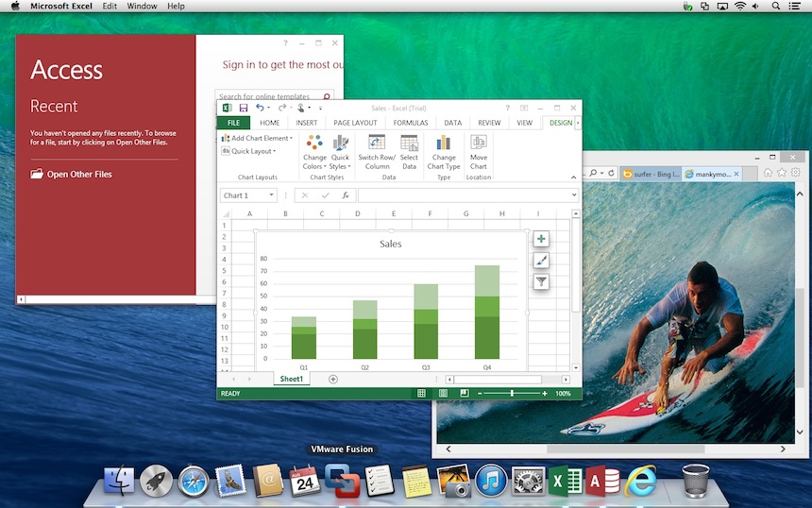The width and height of the screenshot is (812, 508).
Task: Select the Sheet1 worksheet tab
Action: (292, 379)
